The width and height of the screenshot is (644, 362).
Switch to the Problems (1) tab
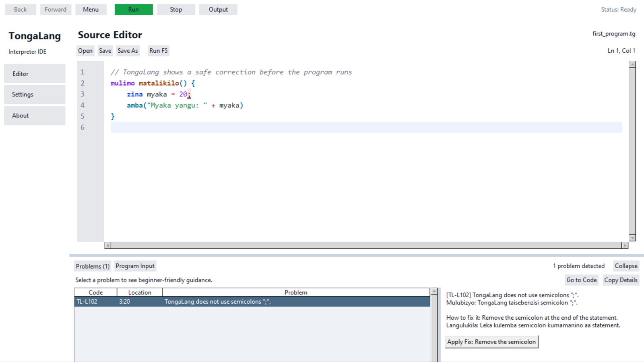point(93,266)
